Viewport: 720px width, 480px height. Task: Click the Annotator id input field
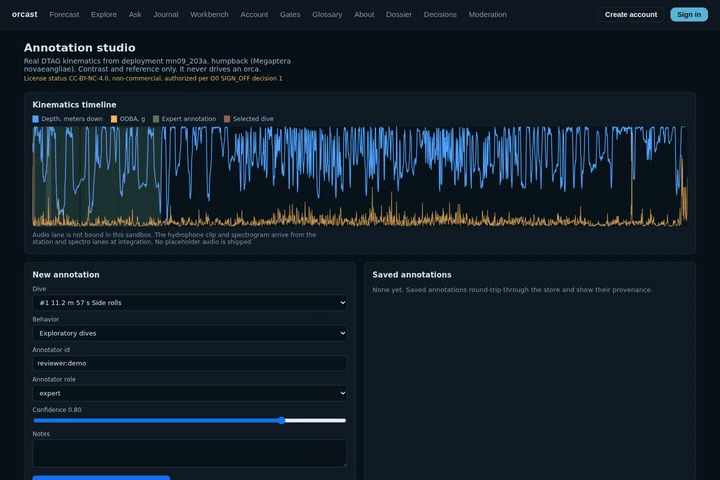point(190,363)
